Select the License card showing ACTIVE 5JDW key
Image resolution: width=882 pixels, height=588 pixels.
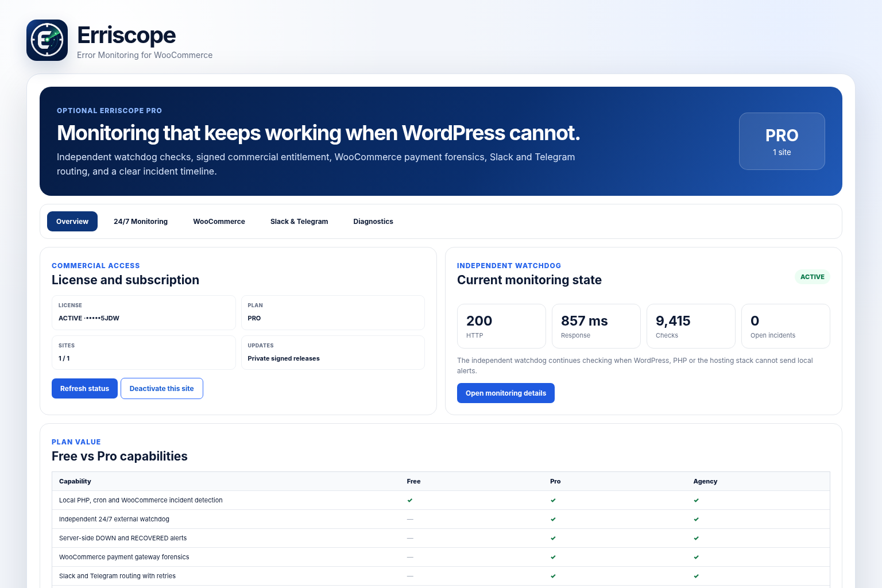[144, 312]
